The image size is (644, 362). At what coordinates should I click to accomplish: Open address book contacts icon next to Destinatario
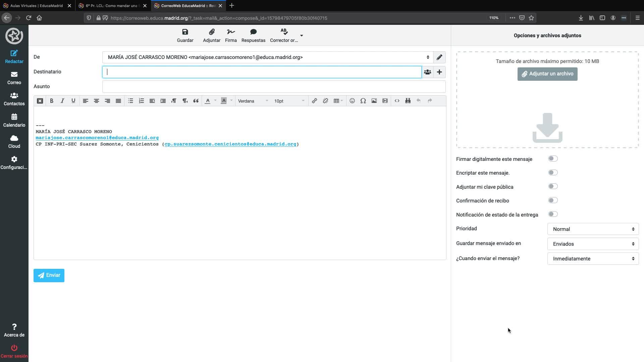coord(427,72)
